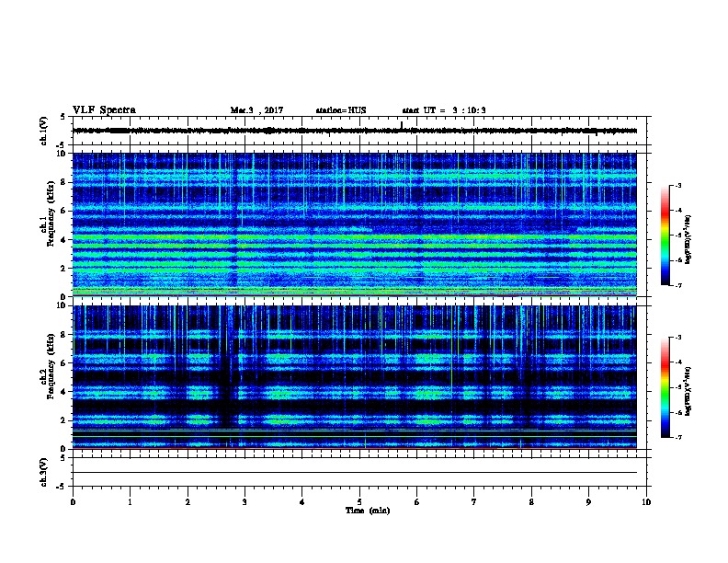Click ch.2 spectrogram 6 kHz tick label

[x=64, y=363]
